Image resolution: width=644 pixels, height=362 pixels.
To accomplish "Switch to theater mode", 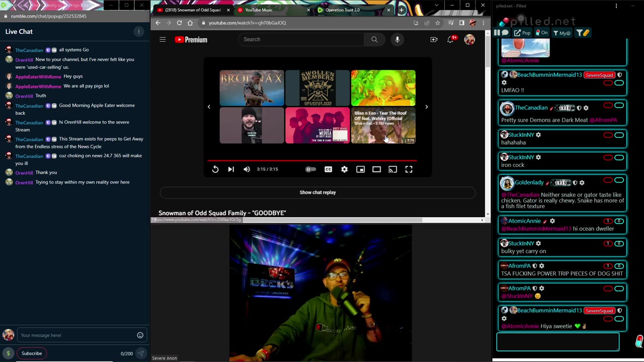I will 376,169.
